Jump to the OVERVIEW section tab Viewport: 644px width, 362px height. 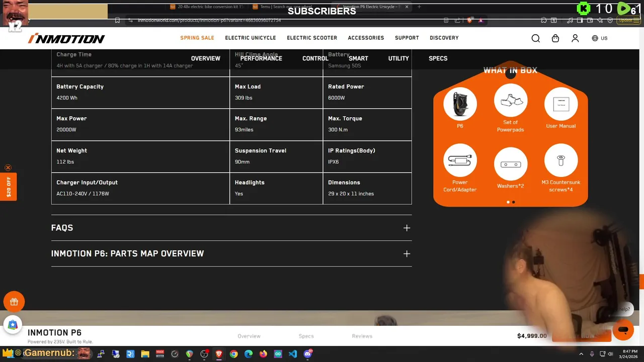[x=205, y=58]
